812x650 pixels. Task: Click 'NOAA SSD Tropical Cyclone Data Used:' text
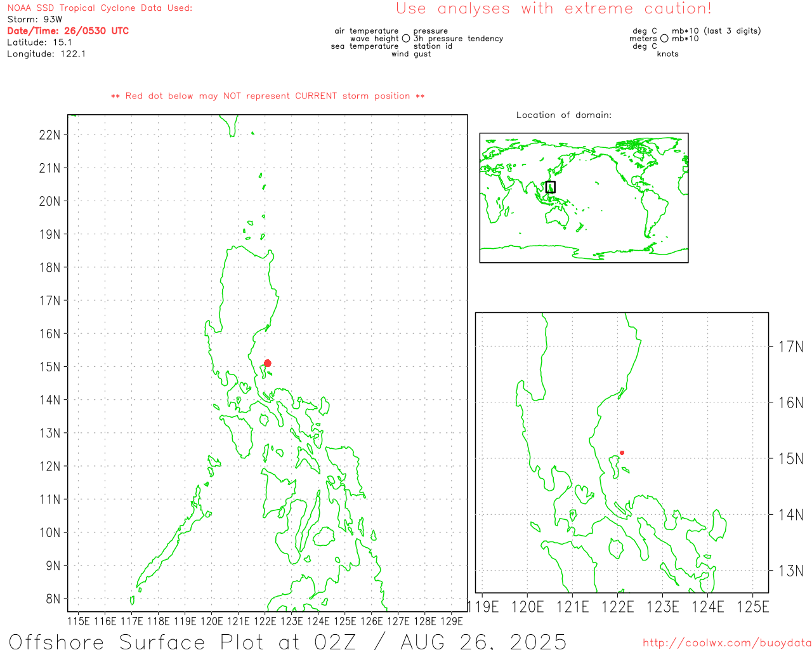coord(100,8)
